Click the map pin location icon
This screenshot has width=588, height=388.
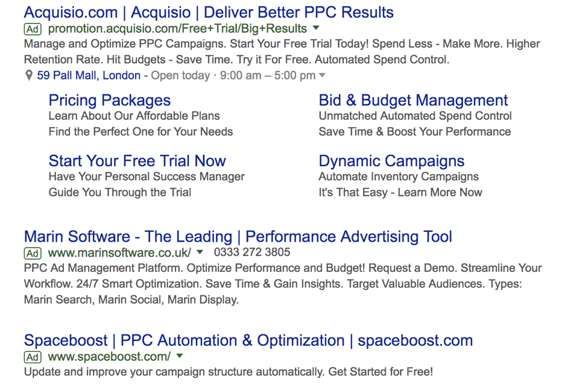pyautogui.click(x=29, y=75)
